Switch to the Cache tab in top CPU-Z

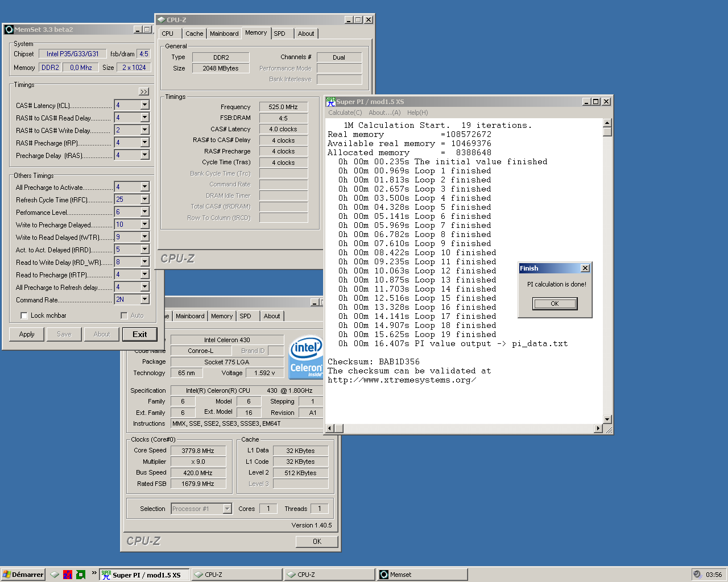[x=194, y=34]
